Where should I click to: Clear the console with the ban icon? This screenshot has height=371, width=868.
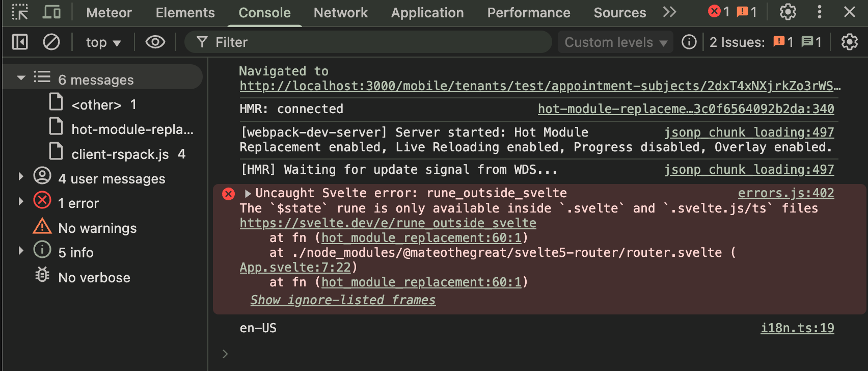(x=51, y=42)
